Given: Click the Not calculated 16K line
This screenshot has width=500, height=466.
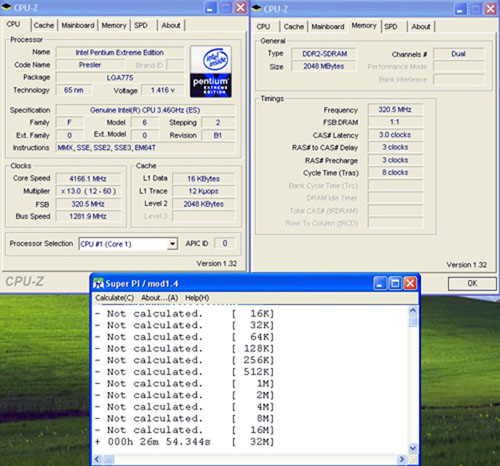Looking at the screenshot, I should coord(184,314).
